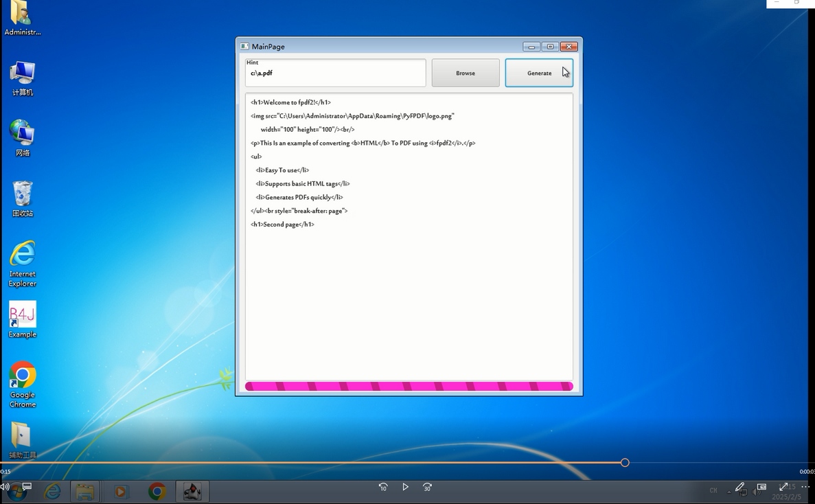
Task: Open the 网络 desktop icon
Action: [22, 138]
